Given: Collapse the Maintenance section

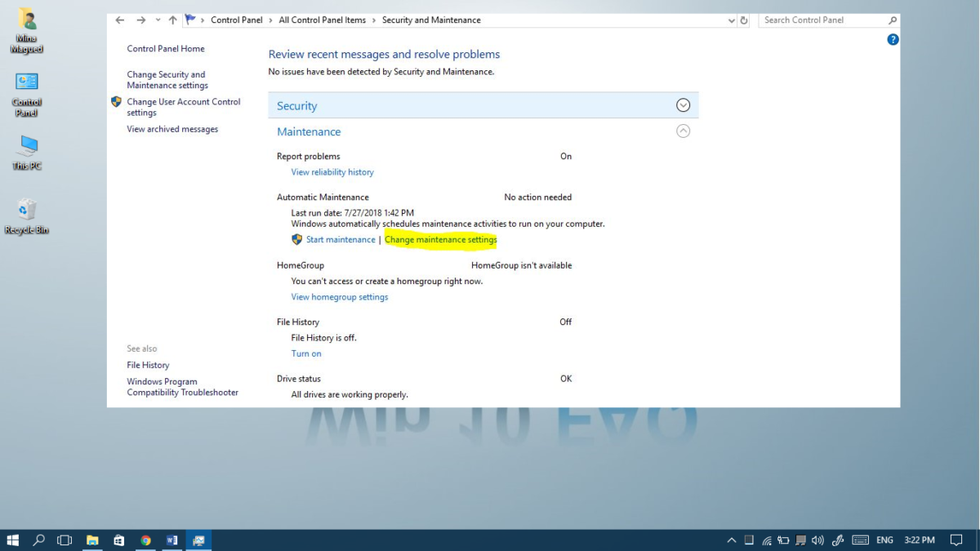Looking at the screenshot, I should click(x=683, y=131).
